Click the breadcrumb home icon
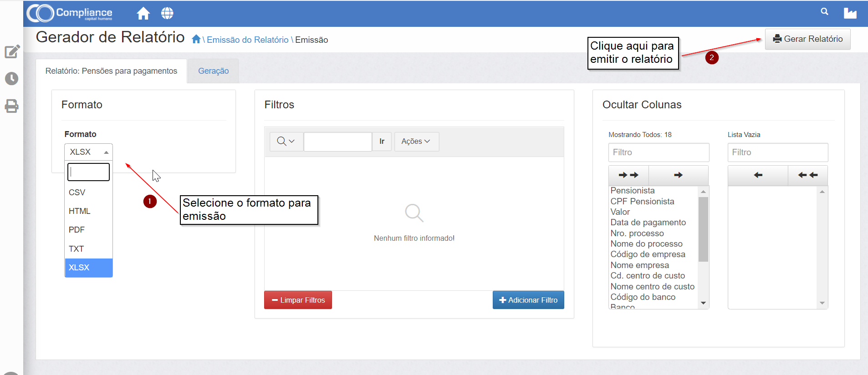Screen dimensions: 868x375 point(196,39)
